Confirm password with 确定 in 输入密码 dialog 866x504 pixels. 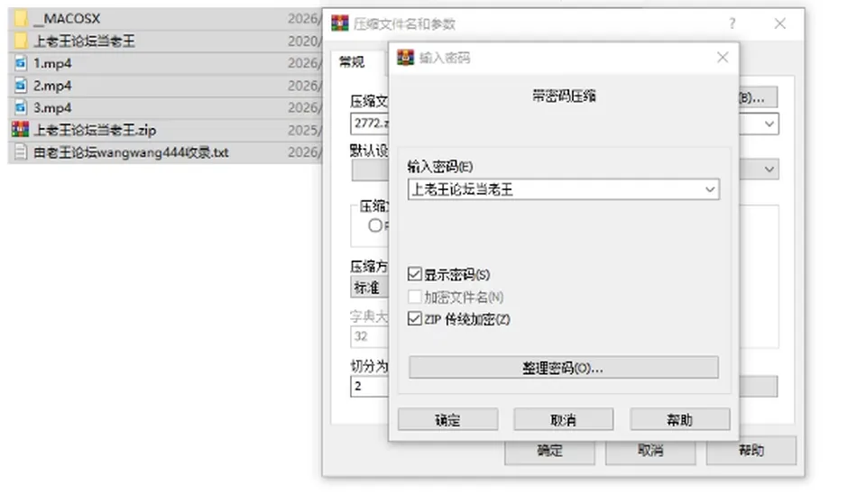[448, 419]
